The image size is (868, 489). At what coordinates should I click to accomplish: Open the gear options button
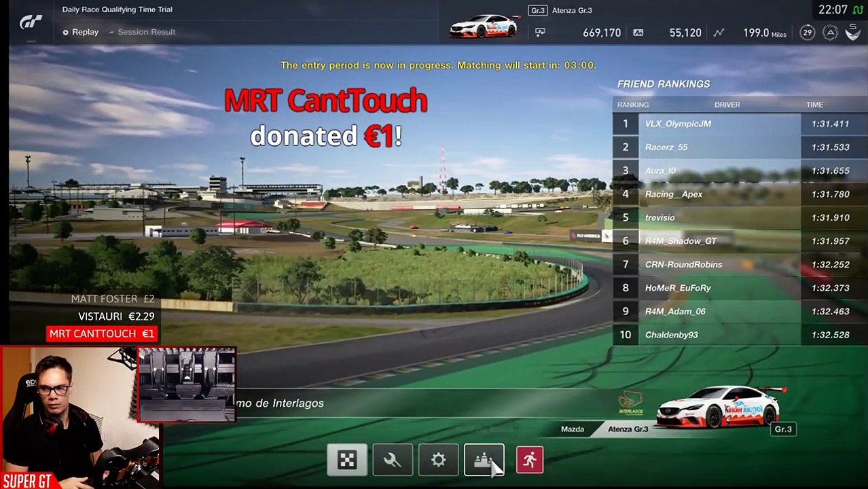coord(438,460)
